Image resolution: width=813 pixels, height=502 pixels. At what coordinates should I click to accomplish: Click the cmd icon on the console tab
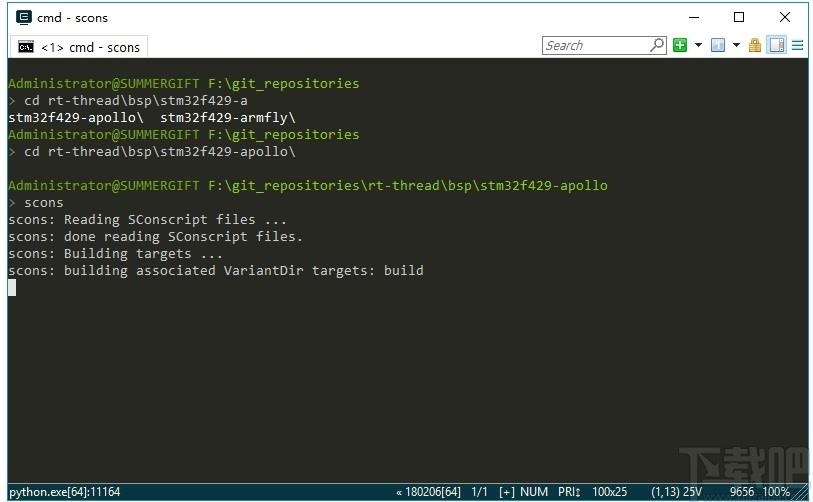(x=26, y=47)
